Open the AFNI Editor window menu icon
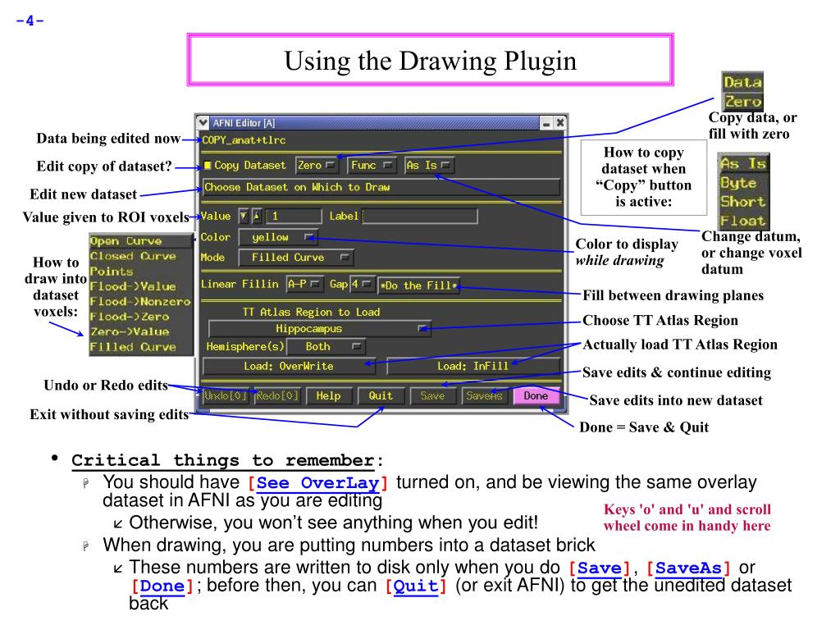The height and width of the screenshot is (630, 840). [x=203, y=123]
